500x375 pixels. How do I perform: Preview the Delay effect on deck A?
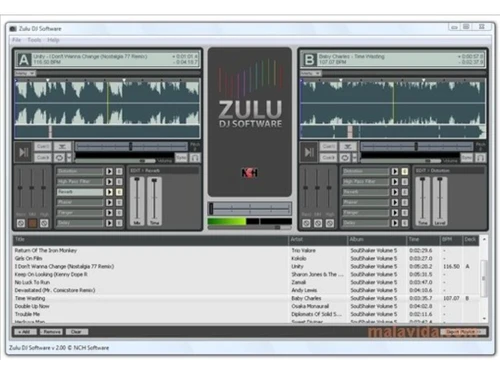pos(109,223)
